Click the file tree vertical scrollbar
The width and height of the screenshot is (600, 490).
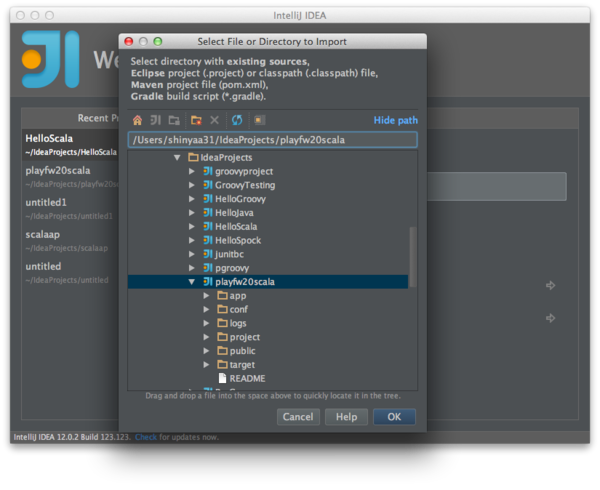[x=412, y=257]
